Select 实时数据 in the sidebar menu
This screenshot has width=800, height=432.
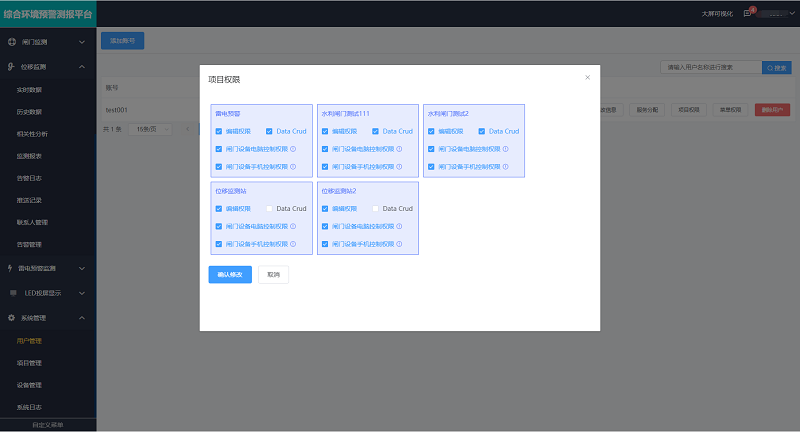[29, 90]
